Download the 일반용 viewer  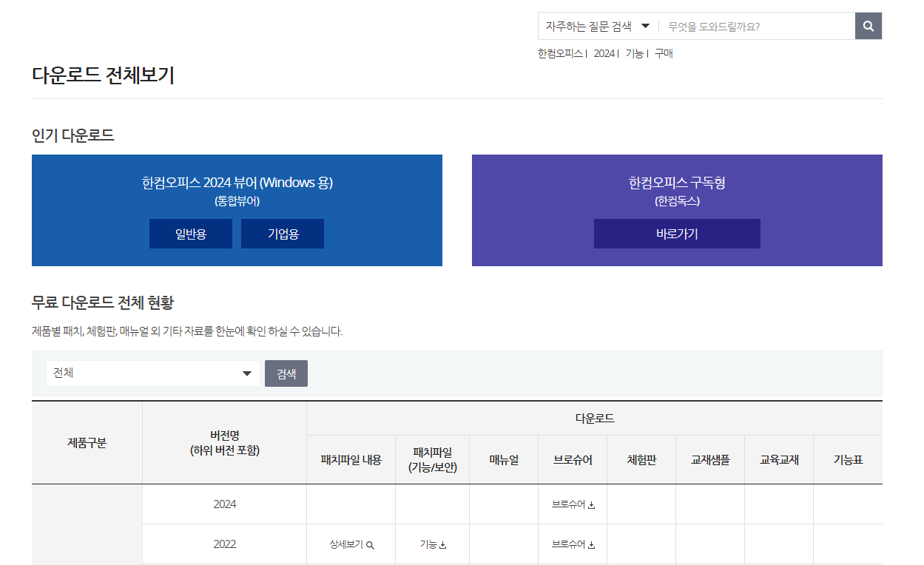pyautogui.click(x=191, y=234)
